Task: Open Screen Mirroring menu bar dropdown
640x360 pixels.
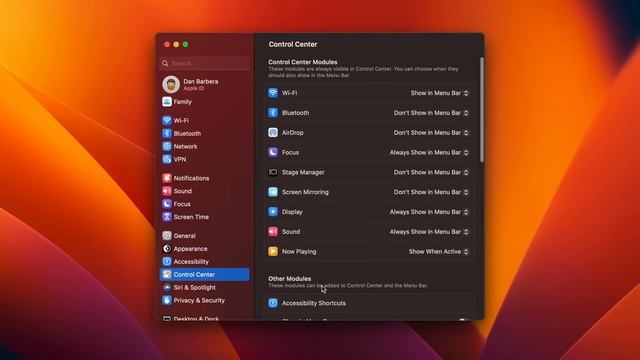Action: click(431, 192)
